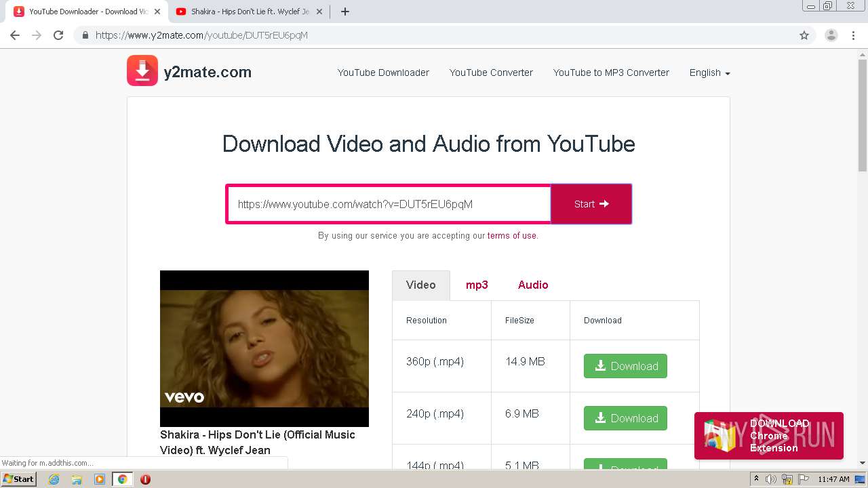Show hidden system tray icons
Viewport: 868px width, 488px height.
(x=756, y=479)
